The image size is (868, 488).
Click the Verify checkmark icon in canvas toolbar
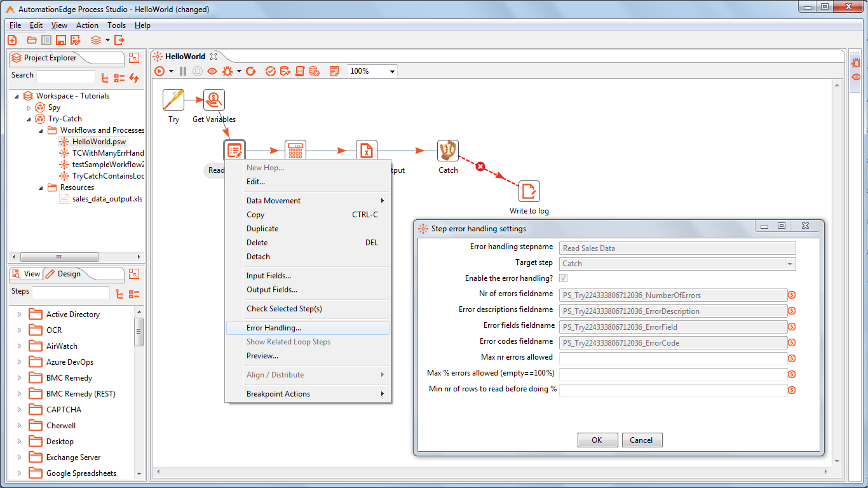tap(271, 71)
